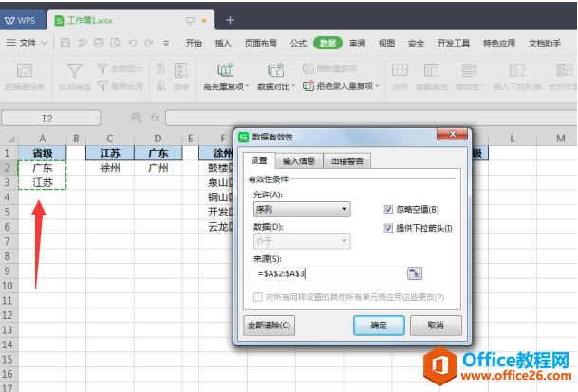Click the 合并计算 icon
The width and height of the screenshot is (578, 392).
click(x=564, y=69)
